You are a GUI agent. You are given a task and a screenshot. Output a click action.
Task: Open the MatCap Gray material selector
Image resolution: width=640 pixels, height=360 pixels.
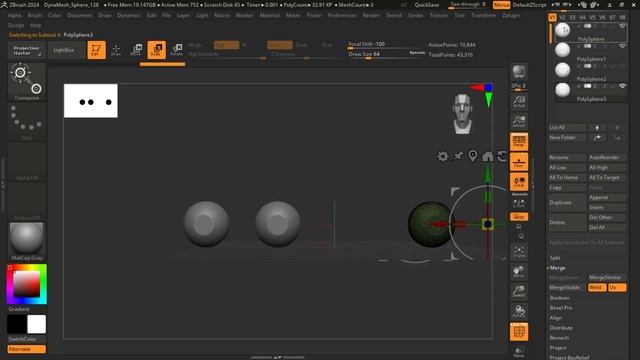27,241
